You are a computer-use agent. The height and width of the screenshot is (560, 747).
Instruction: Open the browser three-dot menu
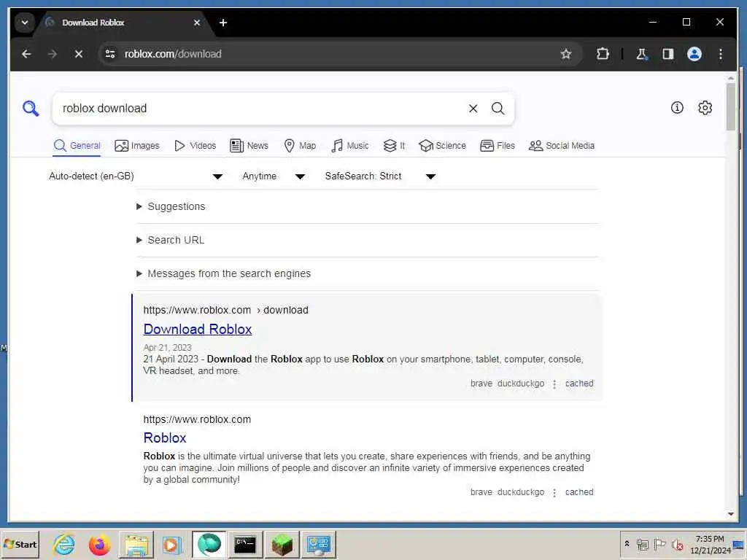point(720,54)
